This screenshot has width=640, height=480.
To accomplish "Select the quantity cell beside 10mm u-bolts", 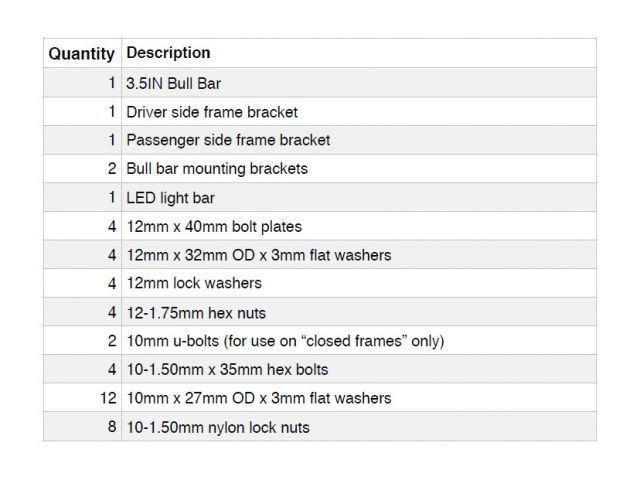I will [111, 341].
